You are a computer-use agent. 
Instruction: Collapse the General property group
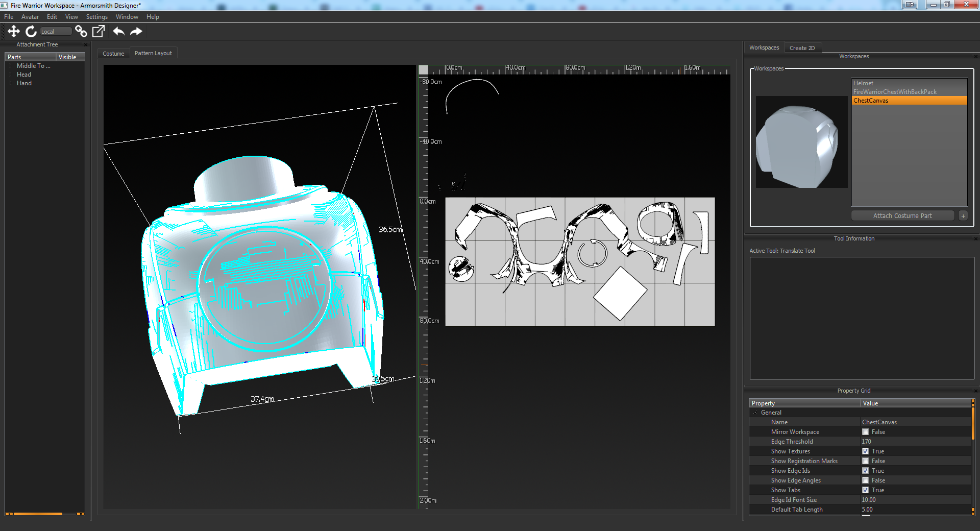[755, 413]
